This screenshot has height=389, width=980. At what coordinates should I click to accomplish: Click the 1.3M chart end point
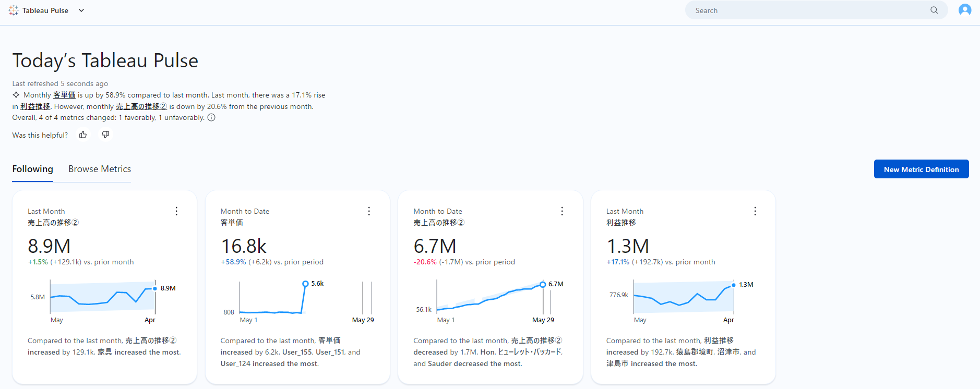(734, 285)
